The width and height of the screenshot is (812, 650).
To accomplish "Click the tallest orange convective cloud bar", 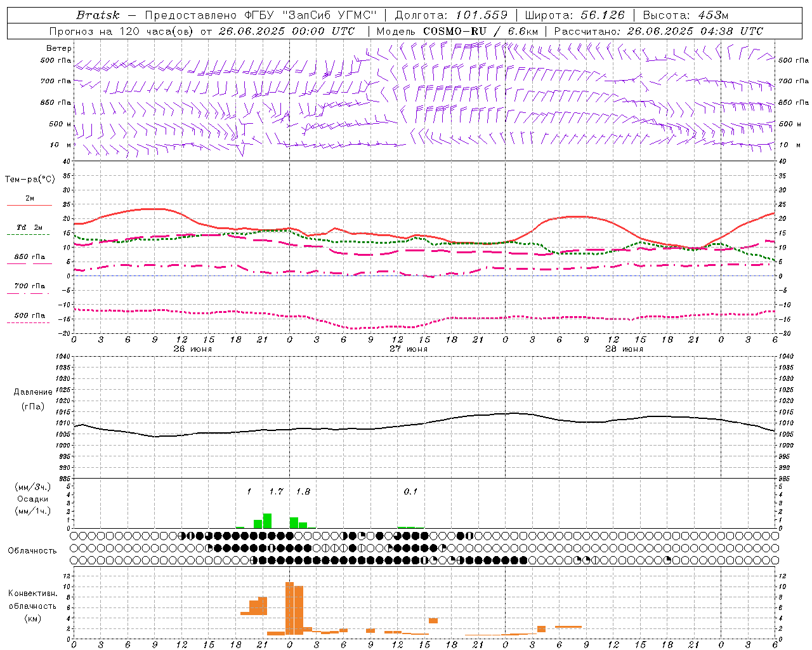I will point(290,608).
